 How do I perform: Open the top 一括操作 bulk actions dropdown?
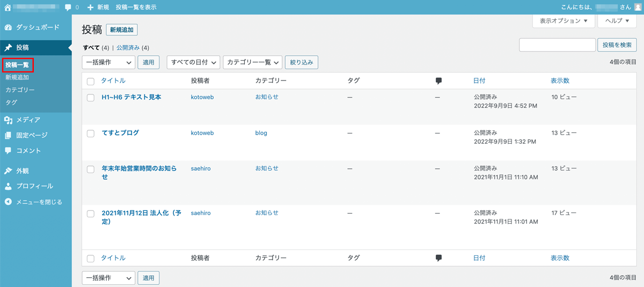[108, 63]
